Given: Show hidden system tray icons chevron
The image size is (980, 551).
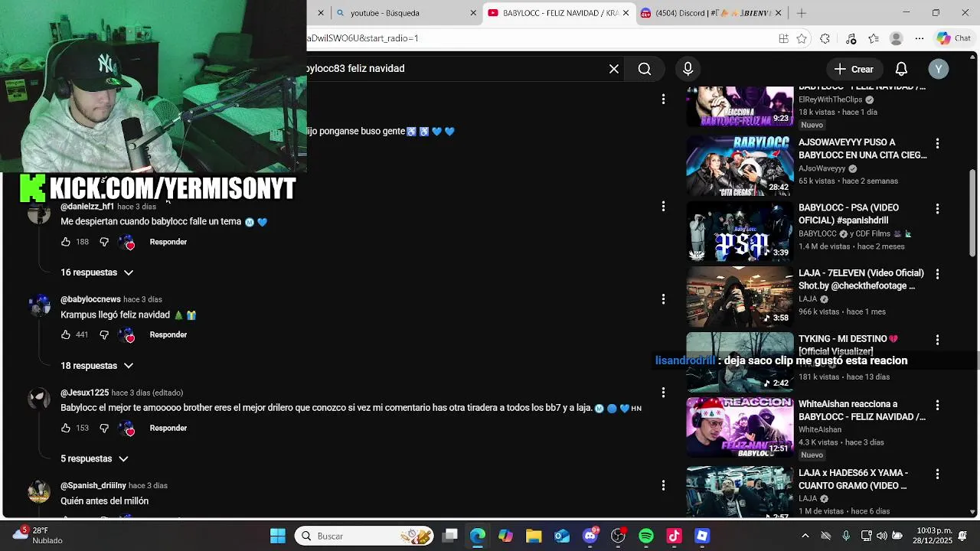Looking at the screenshot, I should point(805,536).
